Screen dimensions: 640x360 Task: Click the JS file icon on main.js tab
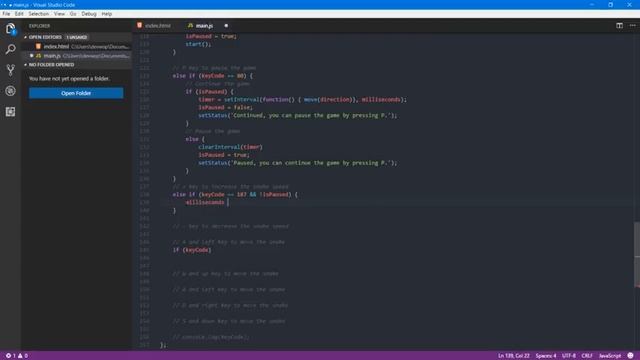[x=190, y=25]
